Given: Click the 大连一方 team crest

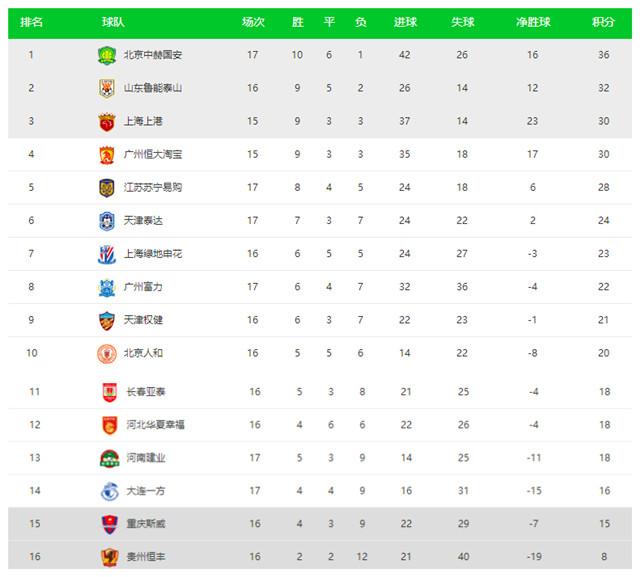Looking at the screenshot, I should 109,491.
